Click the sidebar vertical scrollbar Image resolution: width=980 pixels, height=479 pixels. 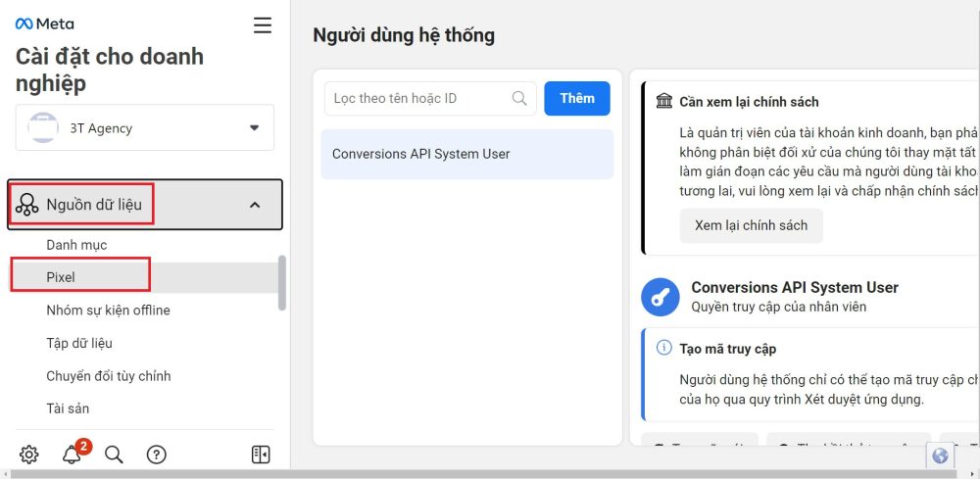point(282,282)
